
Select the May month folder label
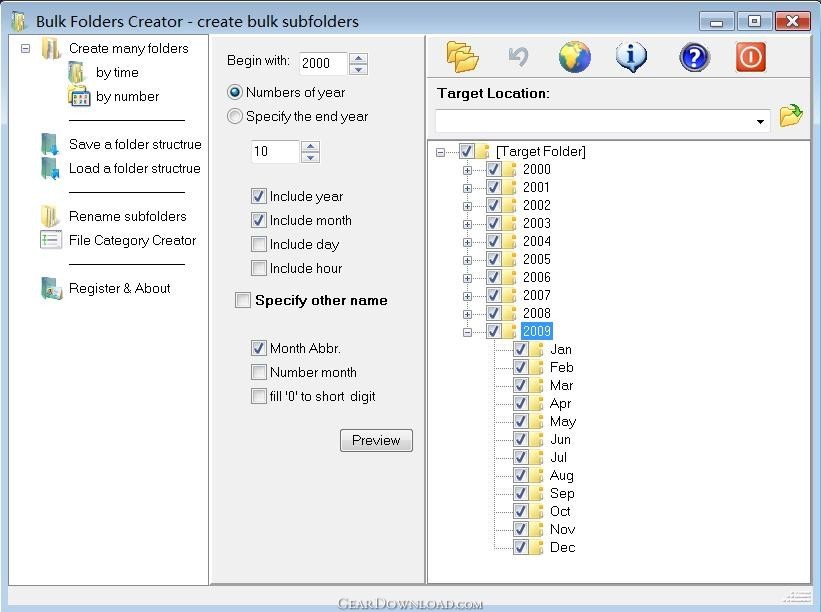(x=563, y=421)
